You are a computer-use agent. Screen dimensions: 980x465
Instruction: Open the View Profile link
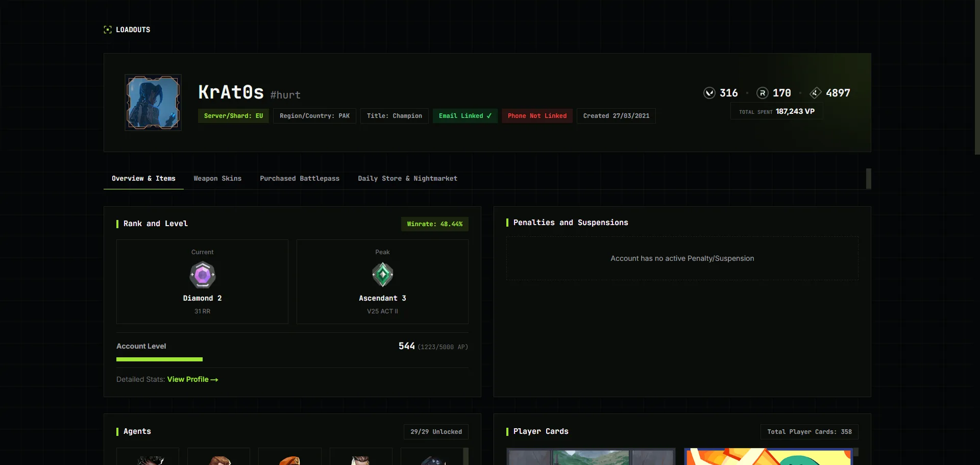(192, 379)
